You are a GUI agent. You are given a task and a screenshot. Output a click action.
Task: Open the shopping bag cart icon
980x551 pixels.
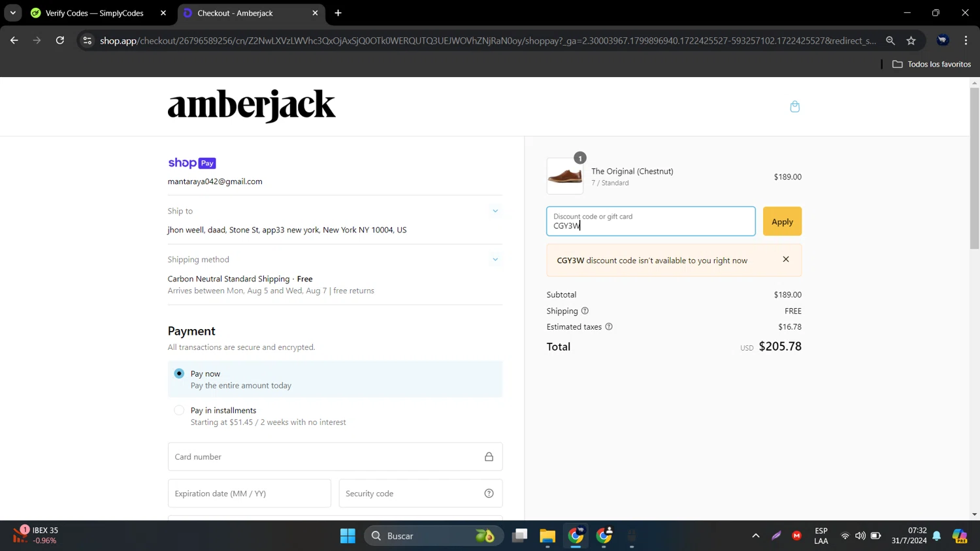pos(794,106)
